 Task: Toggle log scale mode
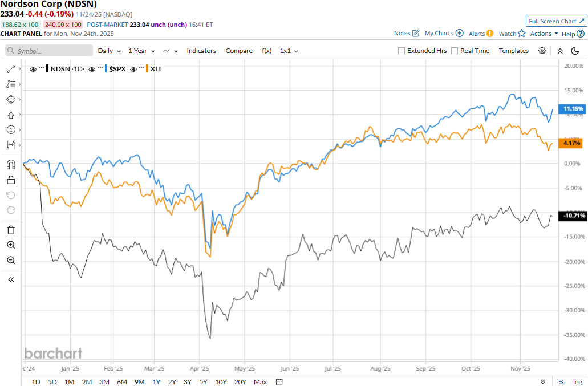click(x=578, y=382)
